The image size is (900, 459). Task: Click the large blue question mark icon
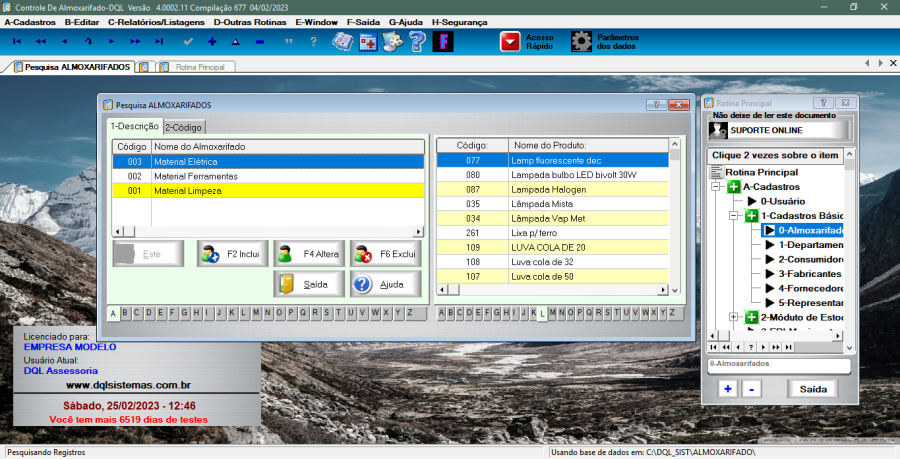pos(417,41)
